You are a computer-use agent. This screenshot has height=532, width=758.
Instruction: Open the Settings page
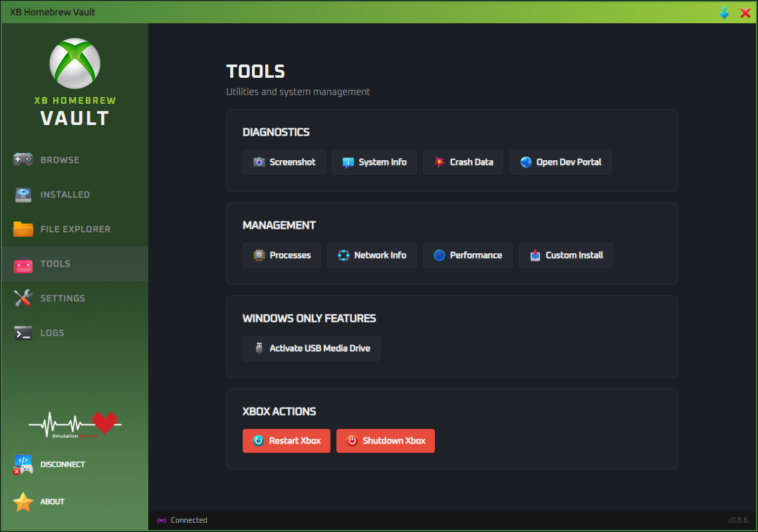coord(75,299)
